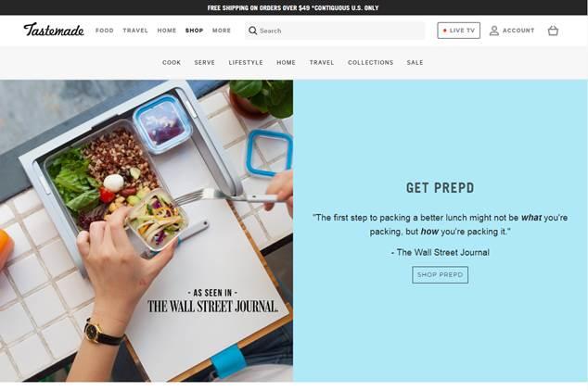Select the Home top navigation item

167,31
